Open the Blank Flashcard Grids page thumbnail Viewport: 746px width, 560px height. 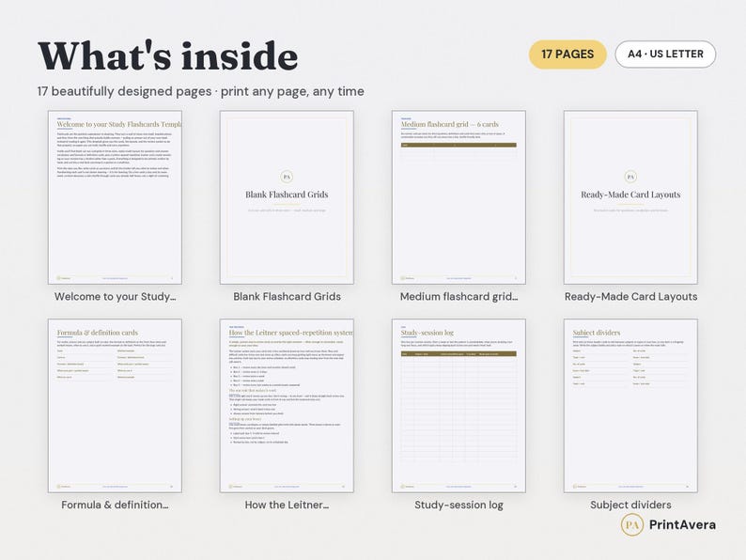pyautogui.click(x=287, y=197)
